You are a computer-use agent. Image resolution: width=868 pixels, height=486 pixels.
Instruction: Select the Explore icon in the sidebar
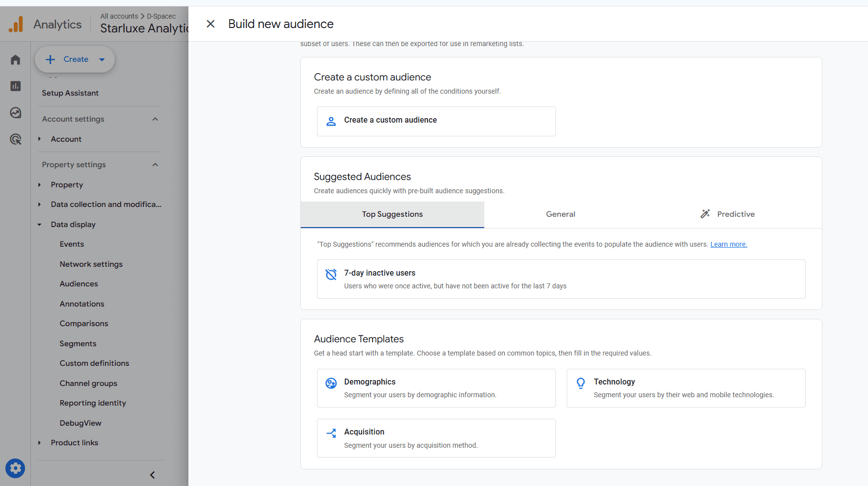click(15, 112)
